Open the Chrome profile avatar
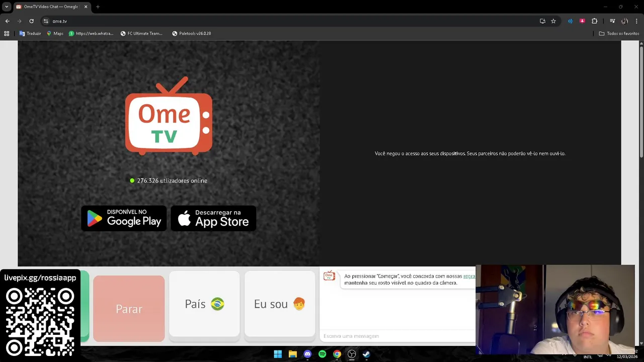 pos(624,21)
